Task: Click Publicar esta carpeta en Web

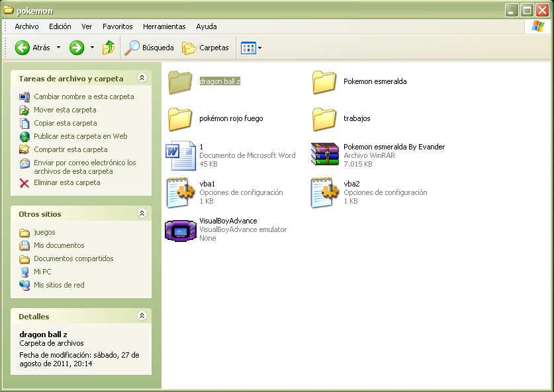Action: (x=81, y=136)
